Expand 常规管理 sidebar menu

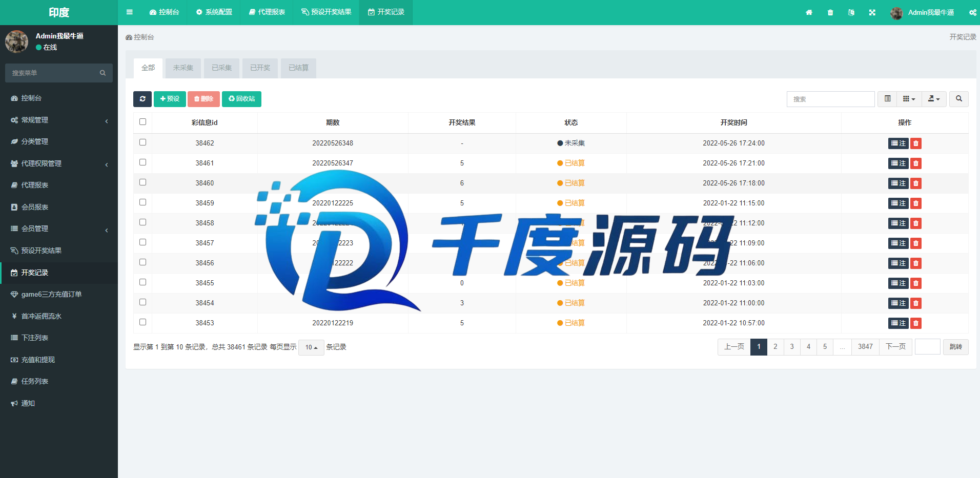click(59, 120)
